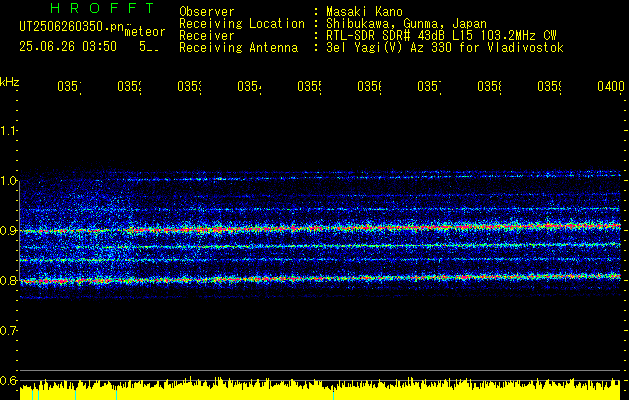Image resolution: width=629 pixels, height=400 pixels.
Task: Click the 0400 time axis label
Action: point(611,86)
